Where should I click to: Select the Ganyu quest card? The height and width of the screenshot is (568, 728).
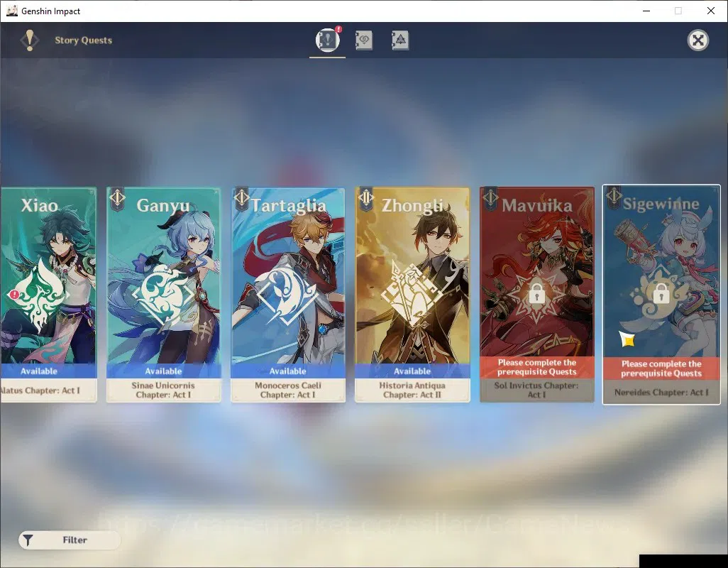pyautogui.click(x=163, y=295)
